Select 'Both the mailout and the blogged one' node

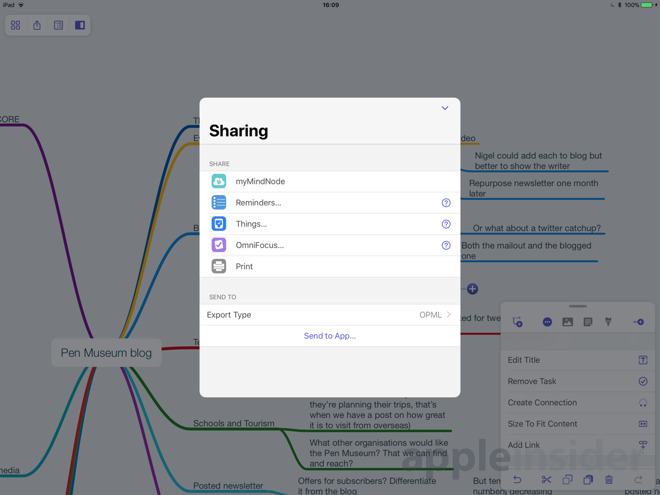pos(526,251)
